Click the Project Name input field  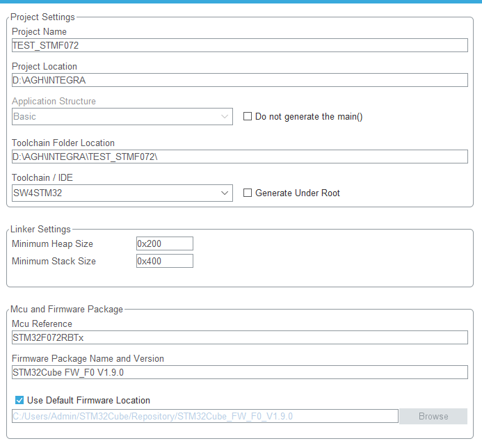coord(239,45)
